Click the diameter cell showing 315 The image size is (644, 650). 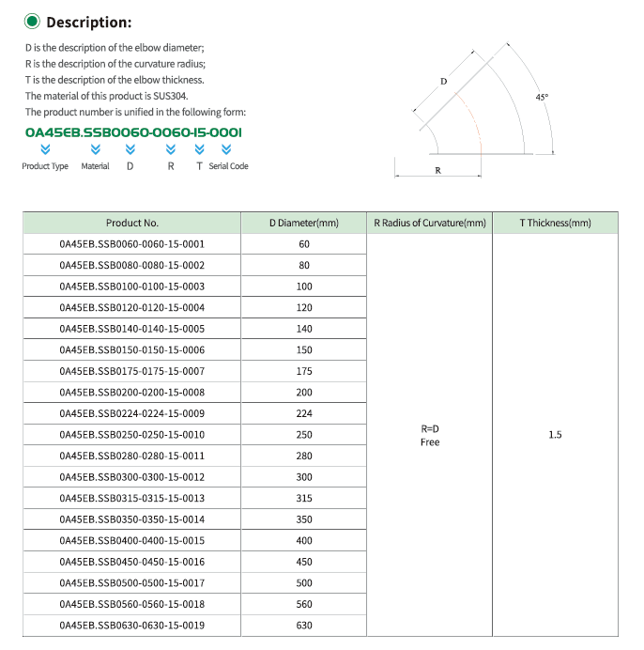point(303,498)
